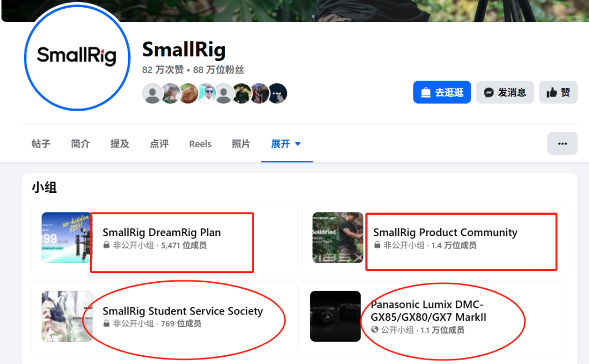Select the 照片 tab
This screenshot has width=589, height=364.
pos(241,144)
